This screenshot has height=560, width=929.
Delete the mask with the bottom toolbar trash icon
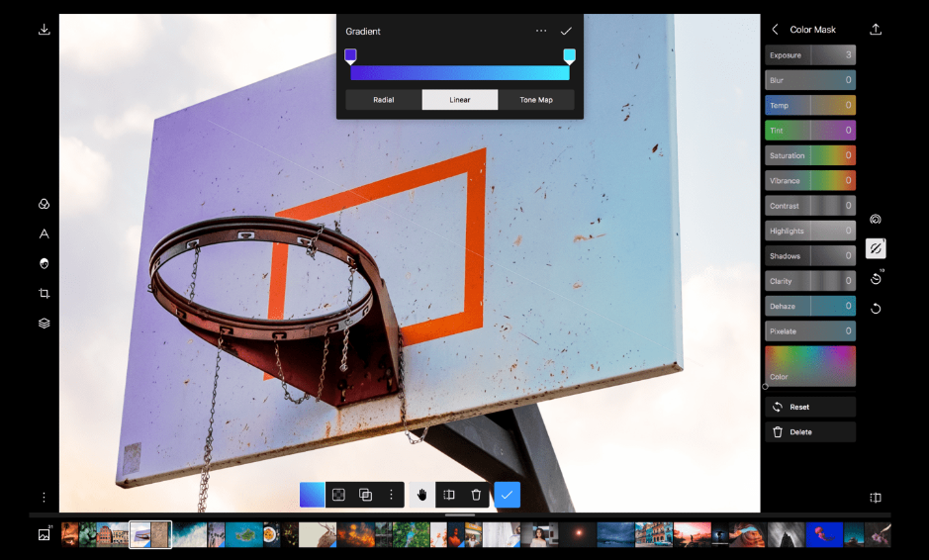click(476, 495)
